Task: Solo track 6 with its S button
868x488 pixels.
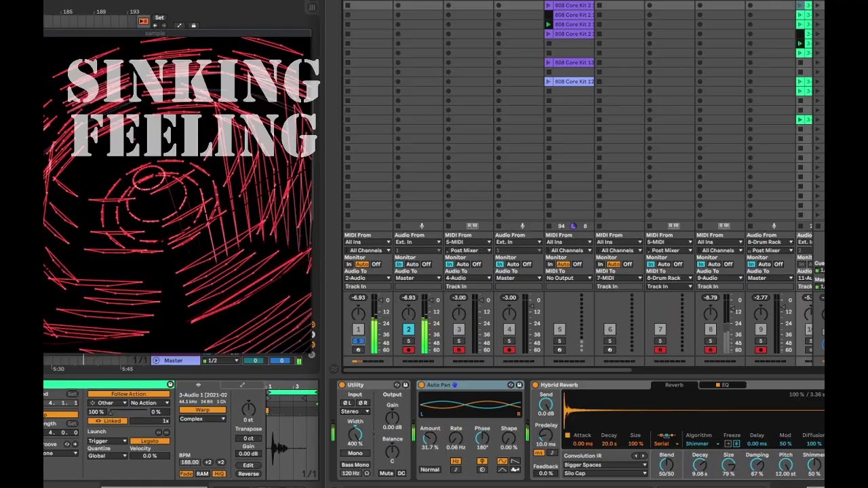Action: [610, 341]
